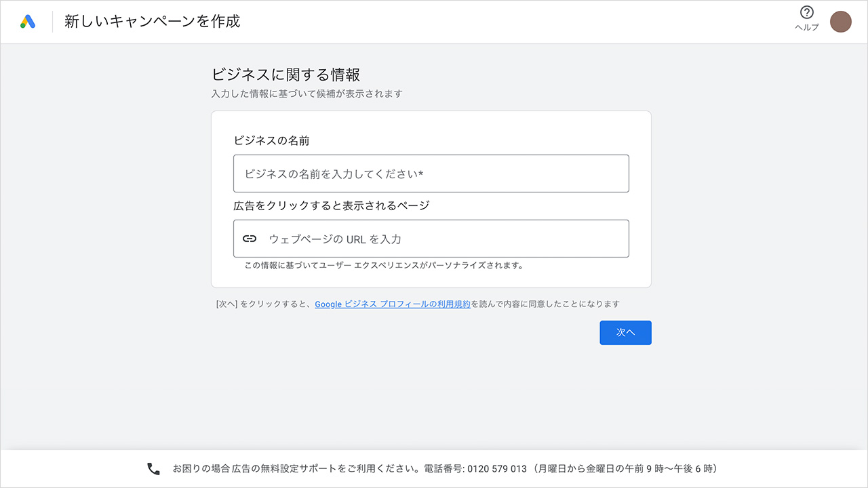Click the blue 次へ button
The width and height of the screenshot is (868, 488).
pos(625,333)
